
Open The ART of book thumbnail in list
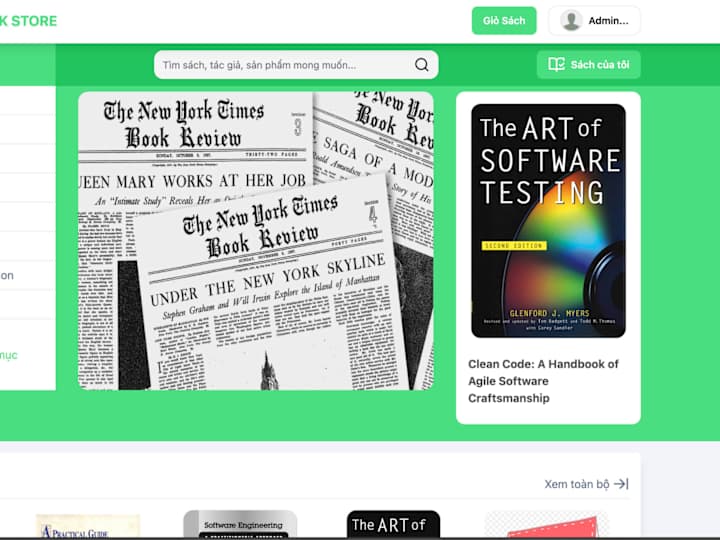[x=393, y=524]
